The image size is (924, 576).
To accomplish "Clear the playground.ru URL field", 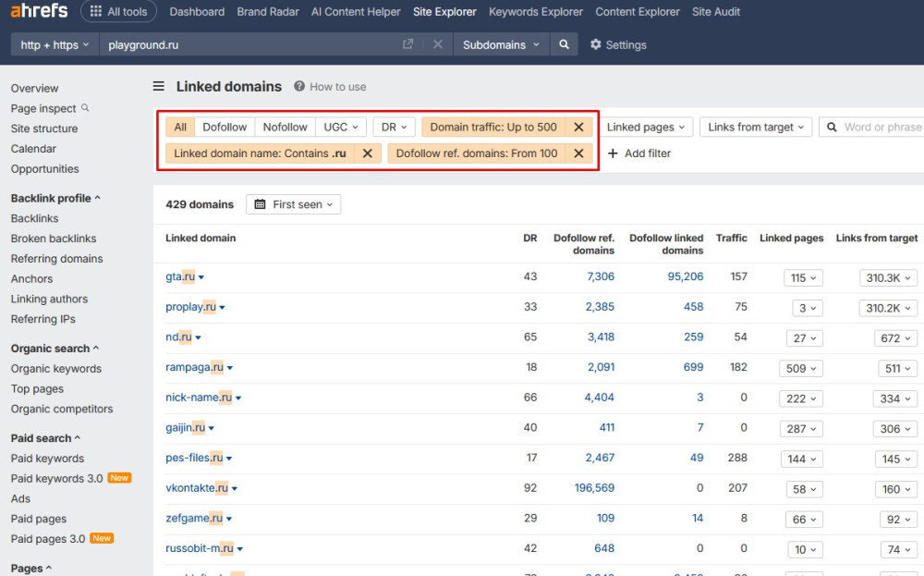I will (438, 44).
